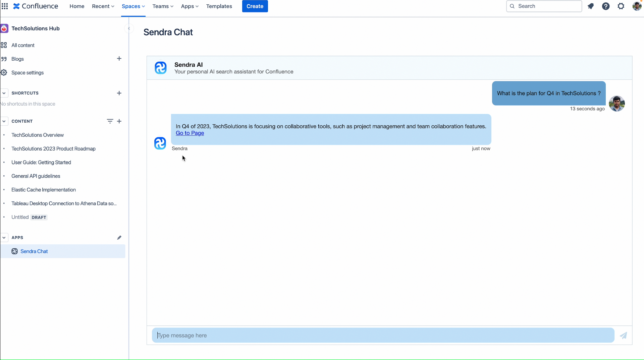Viewport: 644px width, 360px height.
Task: Add a shortcut with the plus icon
Action: coord(119,93)
